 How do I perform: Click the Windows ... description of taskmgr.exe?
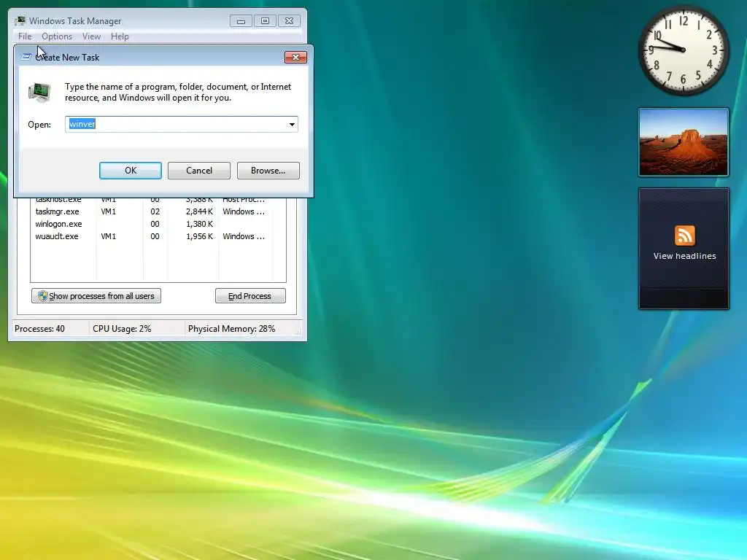click(244, 211)
